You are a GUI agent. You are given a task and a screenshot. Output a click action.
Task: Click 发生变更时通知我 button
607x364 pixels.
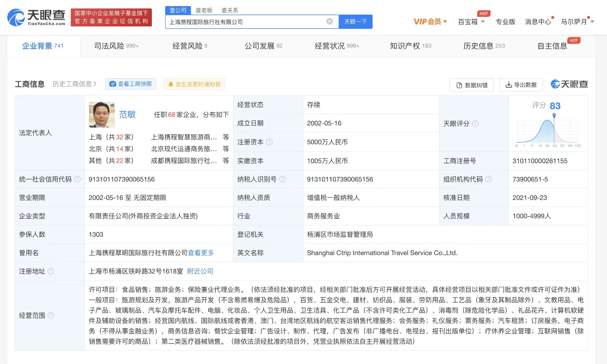tap(194, 84)
